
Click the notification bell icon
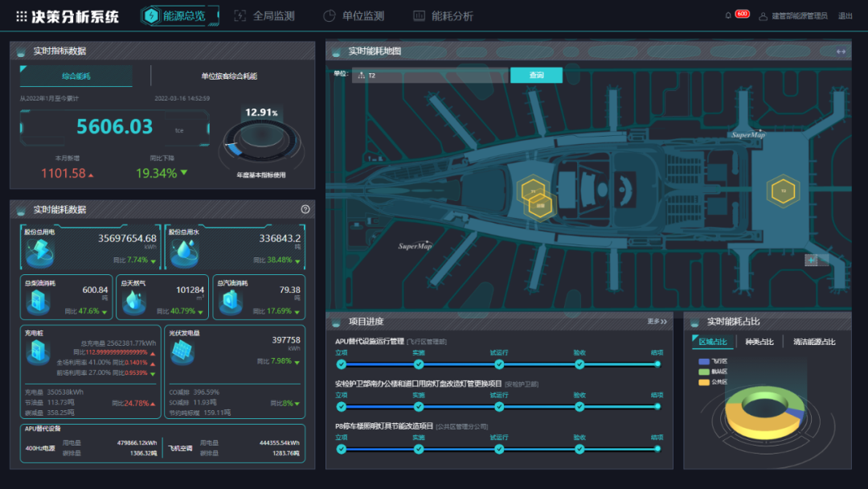tap(728, 15)
